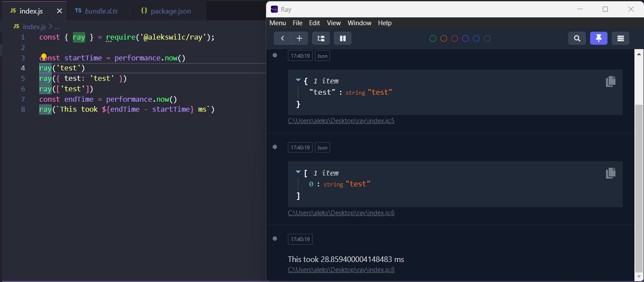Click the back arrow in Ray toolbar
This screenshot has height=282, width=644.
pyautogui.click(x=283, y=38)
